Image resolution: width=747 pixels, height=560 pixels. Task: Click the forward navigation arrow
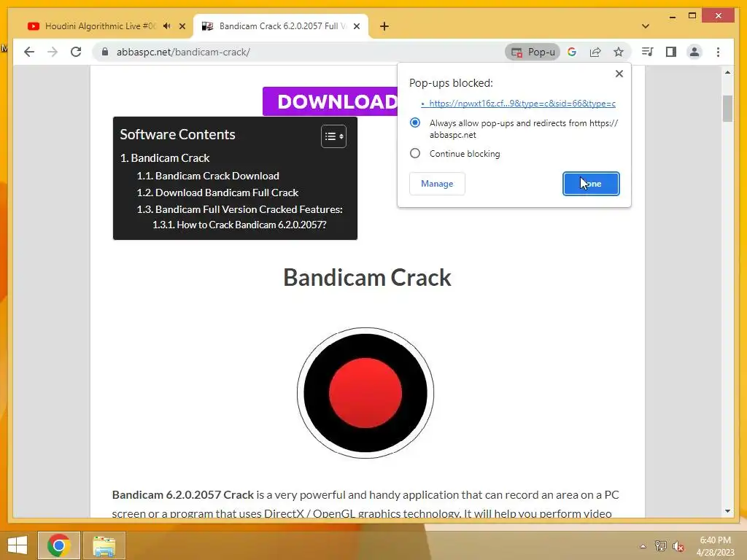(53, 52)
